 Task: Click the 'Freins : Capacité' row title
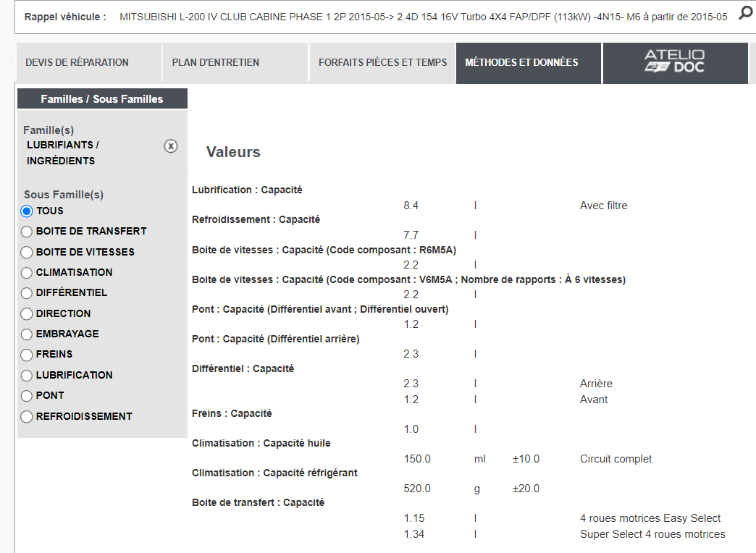(x=232, y=414)
